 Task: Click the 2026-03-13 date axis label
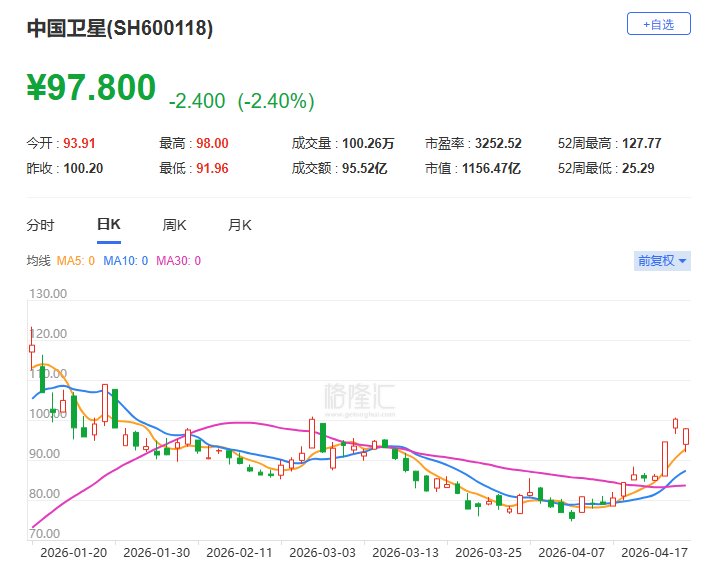[405, 553]
